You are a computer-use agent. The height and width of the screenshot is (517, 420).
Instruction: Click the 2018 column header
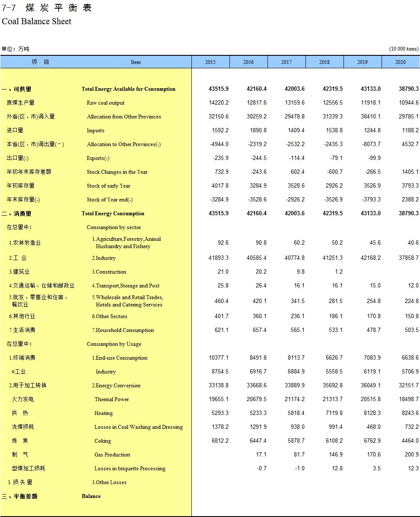(x=325, y=62)
